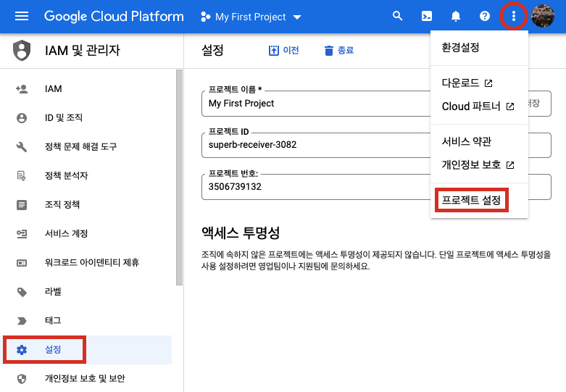
Task: Click the Google Cloud Platform logo
Action: click(x=114, y=16)
